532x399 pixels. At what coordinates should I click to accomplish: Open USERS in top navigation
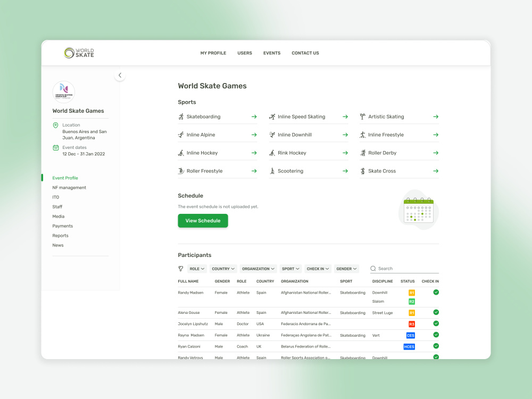tap(245, 53)
